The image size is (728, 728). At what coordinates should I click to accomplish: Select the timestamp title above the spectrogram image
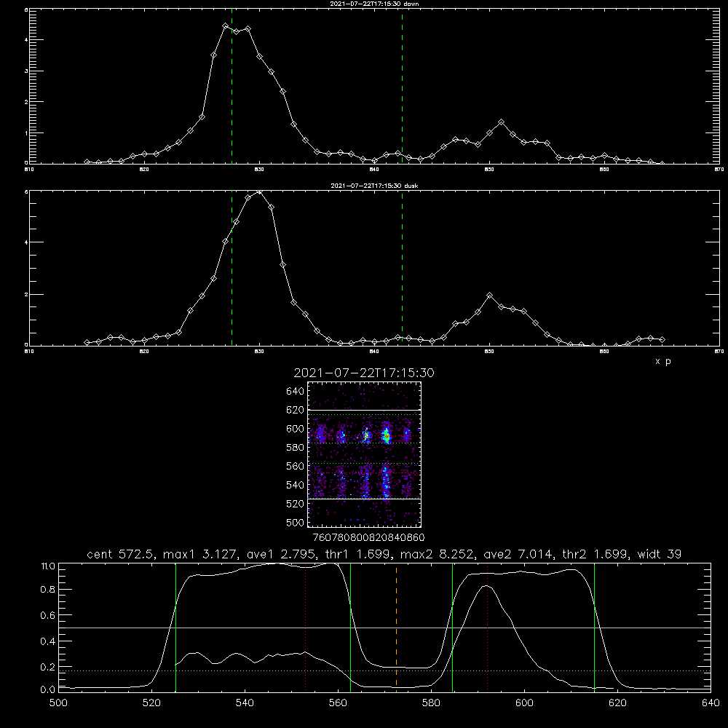pos(364,373)
